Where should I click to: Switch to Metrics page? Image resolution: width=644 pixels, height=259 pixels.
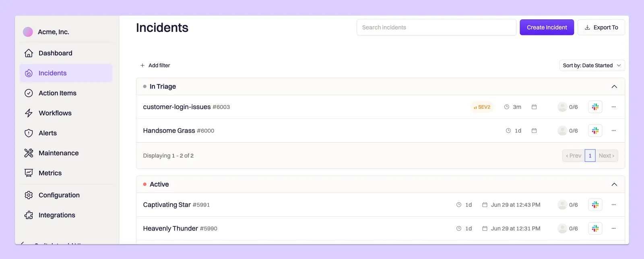pyautogui.click(x=50, y=173)
